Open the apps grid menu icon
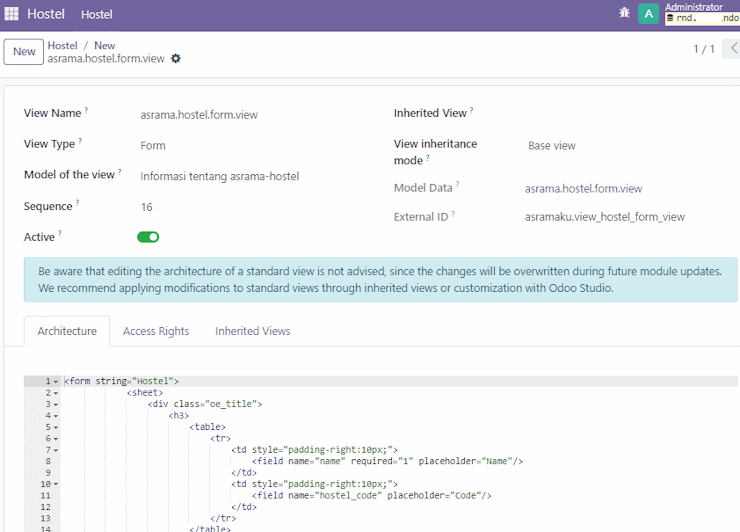Image resolution: width=740 pixels, height=532 pixels. pyautogui.click(x=11, y=14)
